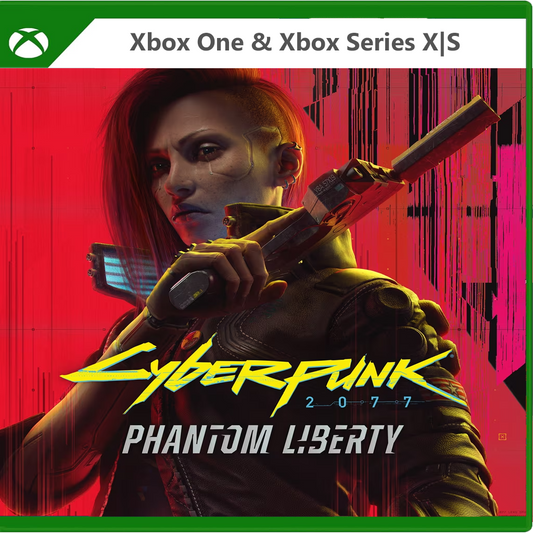Click the small orange square icon beside Phantom Liberty
The width and height of the screenshot is (533, 533).
pos(502,436)
